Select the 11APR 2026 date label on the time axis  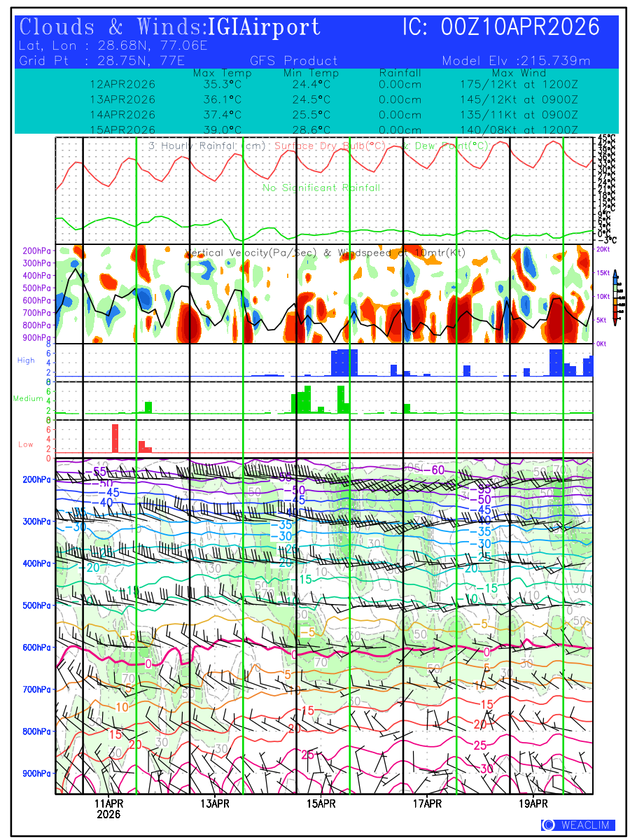108,808
